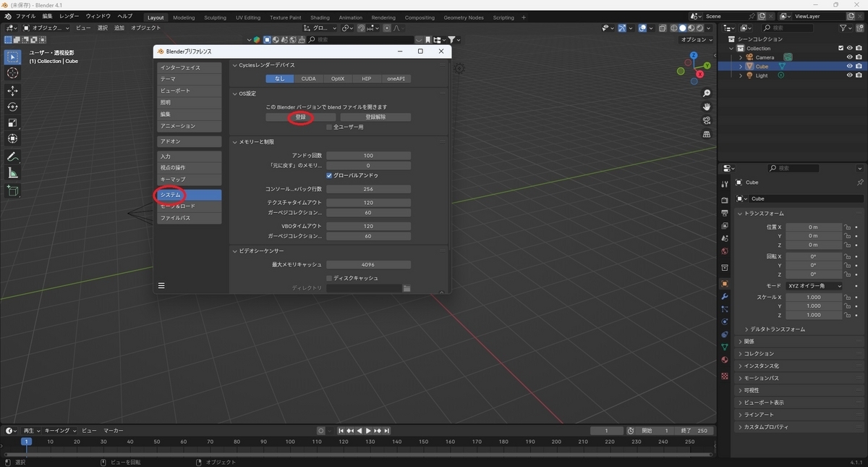Viewport: 868px width, 467px height.
Task: Open Add-ons section in preferences
Action: click(x=190, y=142)
